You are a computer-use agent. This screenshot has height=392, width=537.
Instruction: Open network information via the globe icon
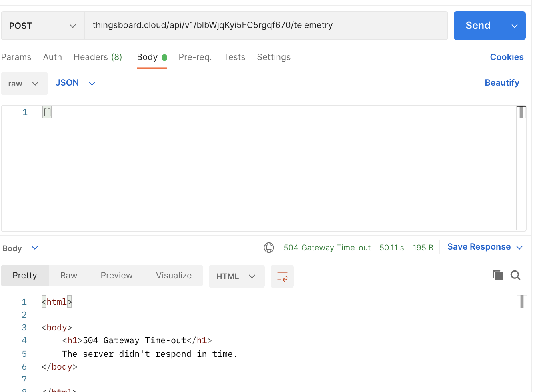269,248
